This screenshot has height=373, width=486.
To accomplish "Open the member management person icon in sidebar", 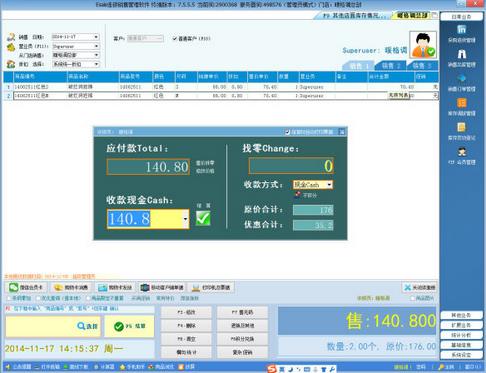I will 462,152.
